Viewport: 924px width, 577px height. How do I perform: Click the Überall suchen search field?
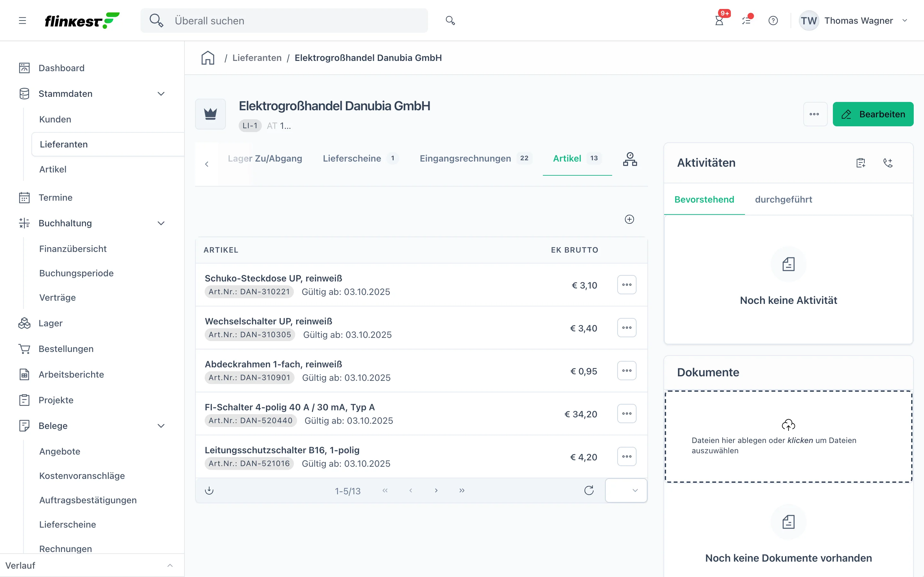[x=284, y=21]
